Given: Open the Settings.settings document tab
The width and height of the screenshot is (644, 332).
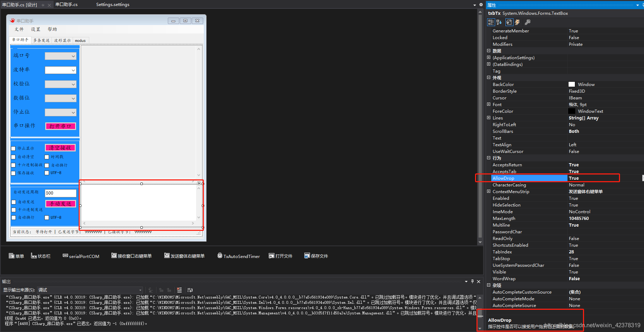Looking at the screenshot, I should (113, 5).
